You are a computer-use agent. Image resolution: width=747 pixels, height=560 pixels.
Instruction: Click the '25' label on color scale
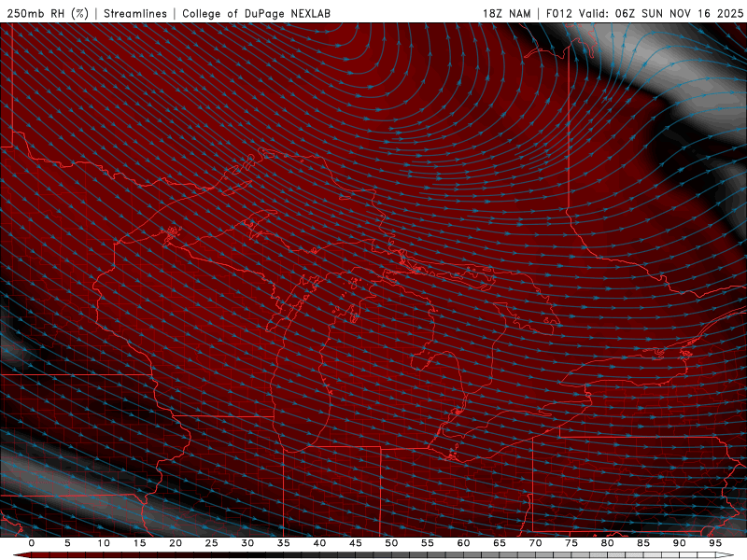pyautogui.click(x=212, y=543)
